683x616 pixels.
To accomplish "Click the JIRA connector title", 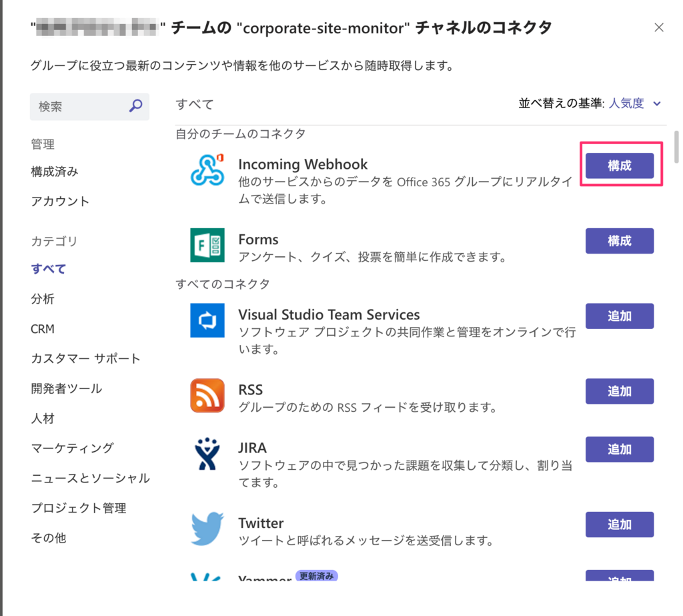I will [252, 448].
